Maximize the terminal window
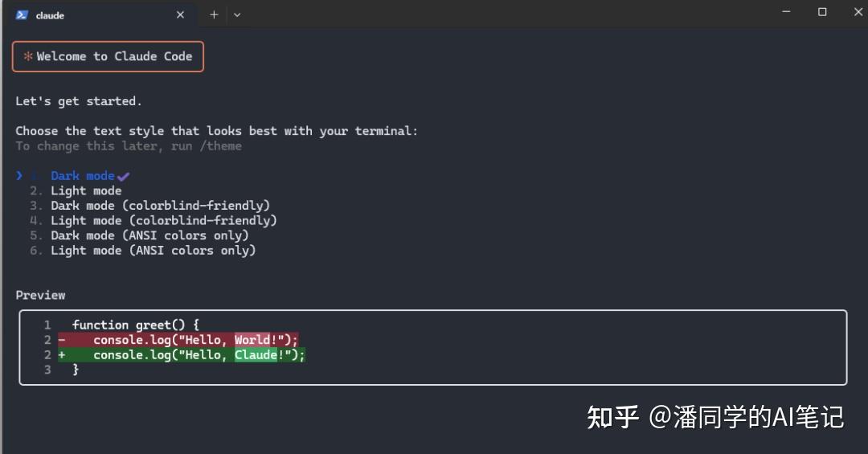This screenshot has width=868, height=454. [x=822, y=12]
